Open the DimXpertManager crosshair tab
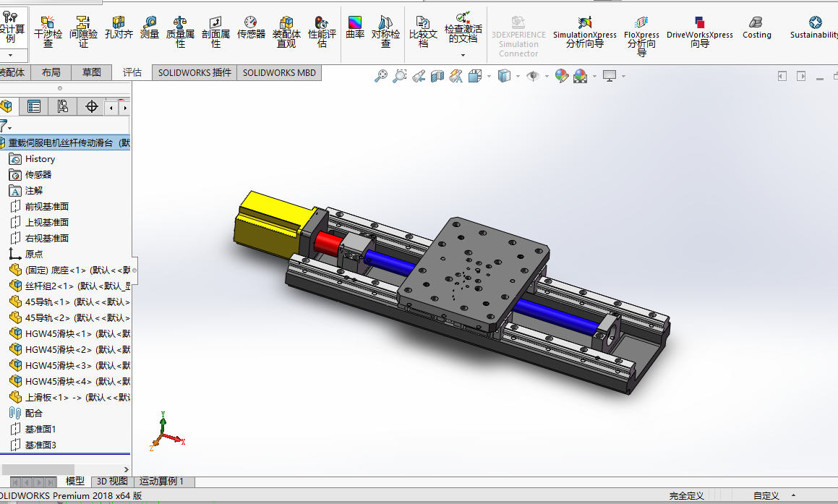 (91, 106)
